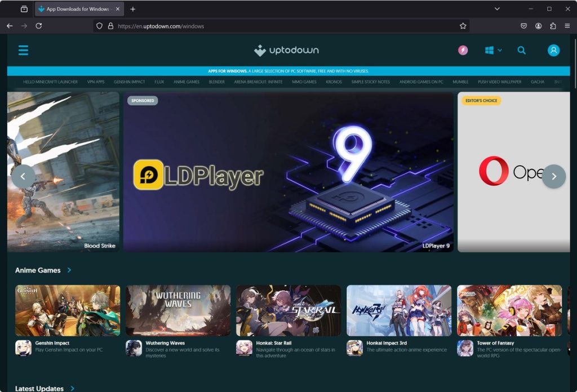The image size is (577, 392).
Task: Go back with the browser arrow
Action: 10,26
